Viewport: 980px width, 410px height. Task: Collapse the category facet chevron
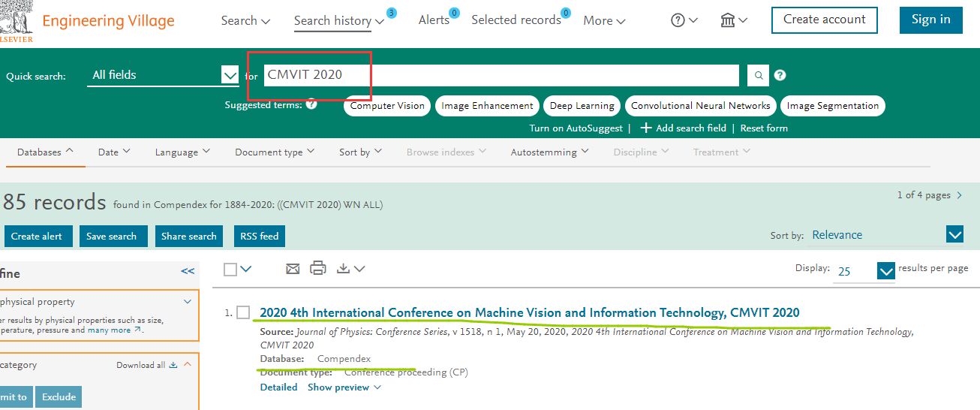(188, 365)
